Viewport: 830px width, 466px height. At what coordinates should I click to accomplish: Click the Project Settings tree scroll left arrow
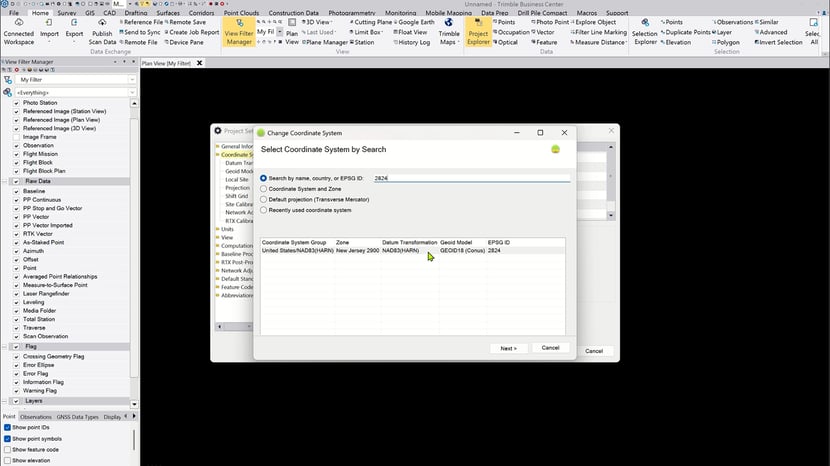[x=219, y=327]
